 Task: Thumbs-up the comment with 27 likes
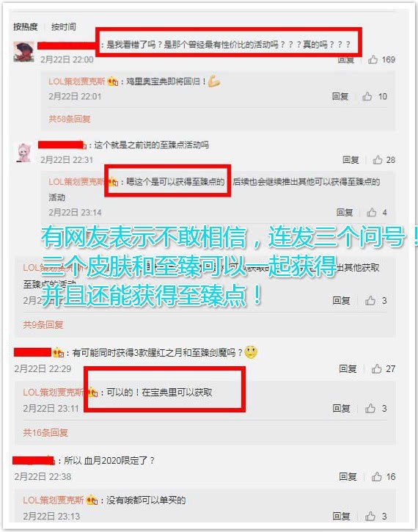click(376, 369)
